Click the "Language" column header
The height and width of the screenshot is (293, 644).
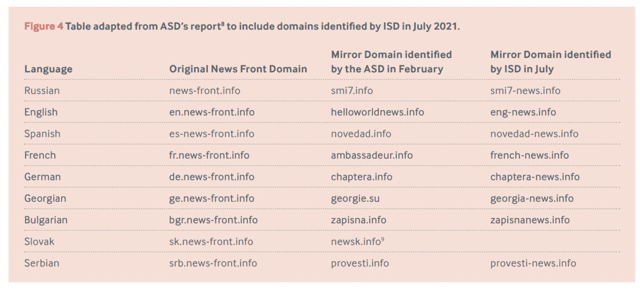tap(48, 69)
